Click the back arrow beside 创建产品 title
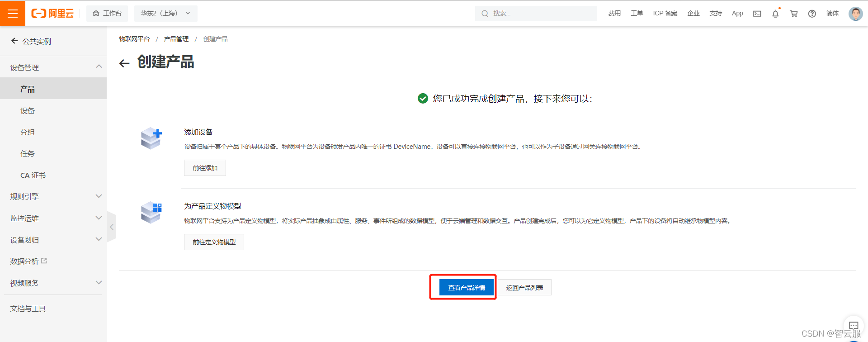Viewport: 868px width, 342px height. (124, 63)
